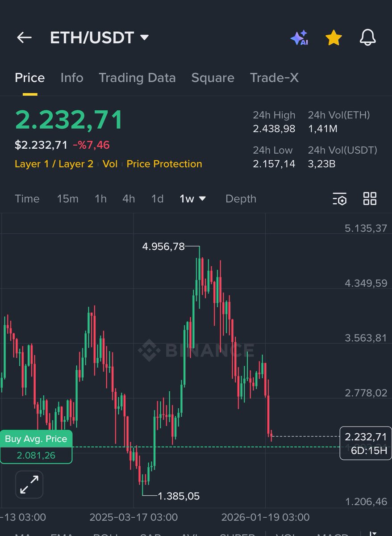Open indicator search via the list icon
392x536 pixels.
[x=339, y=199]
